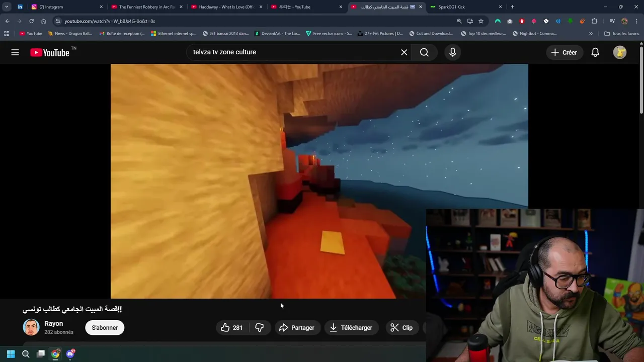Image resolution: width=644 pixels, height=362 pixels.
Task: Go to the YouTube home logo
Action: 50,52
